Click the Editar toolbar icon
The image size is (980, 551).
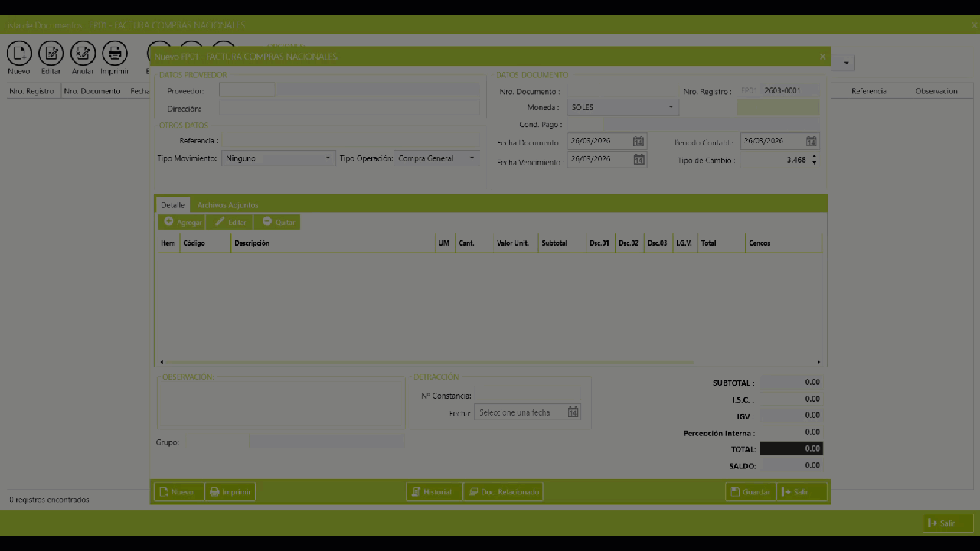[x=51, y=54]
